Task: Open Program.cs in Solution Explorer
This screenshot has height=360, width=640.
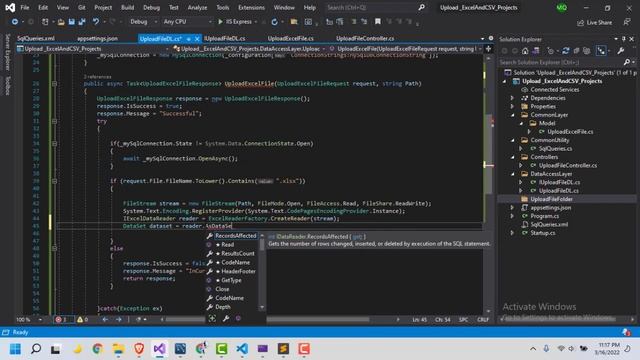Action: (544, 216)
